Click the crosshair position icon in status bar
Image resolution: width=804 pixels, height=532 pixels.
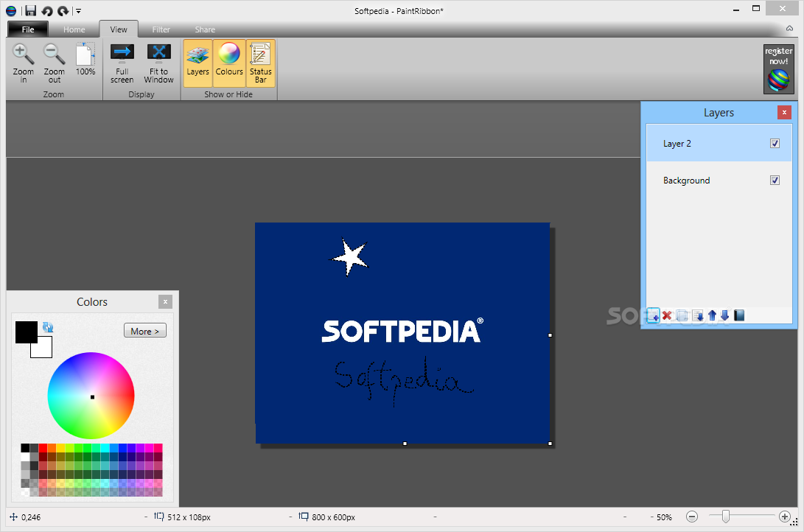tap(13, 517)
